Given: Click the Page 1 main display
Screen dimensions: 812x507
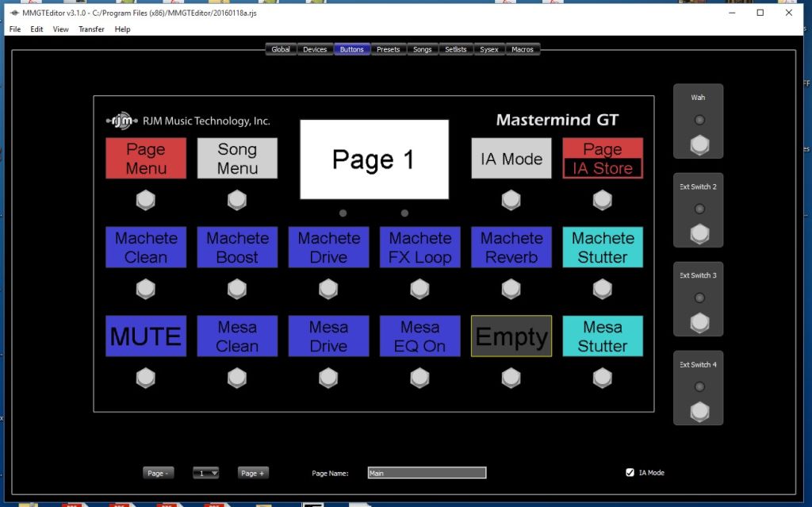Looking at the screenshot, I should tap(374, 159).
